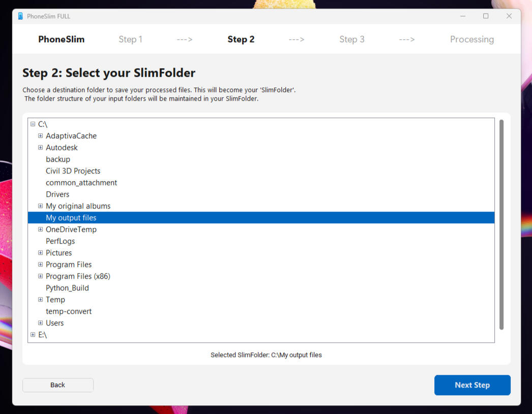Expand the Pictures folder
This screenshot has width=532, height=414.
tap(40, 253)
